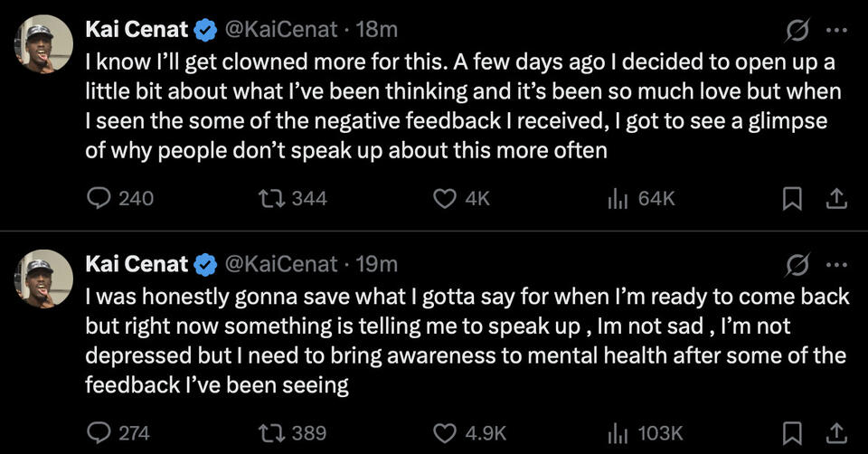868x454 pixels.
Task: Click the @KaiCenat handle on the second tweet
Action: [278, 264]
